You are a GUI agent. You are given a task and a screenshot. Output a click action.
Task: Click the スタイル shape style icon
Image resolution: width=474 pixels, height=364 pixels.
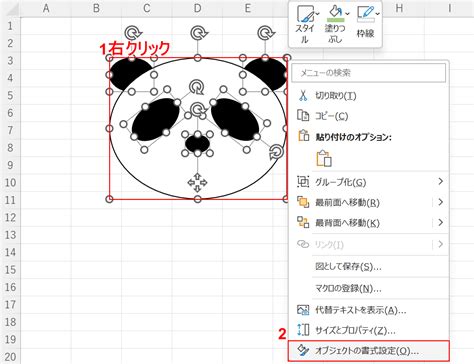point(305,14)
